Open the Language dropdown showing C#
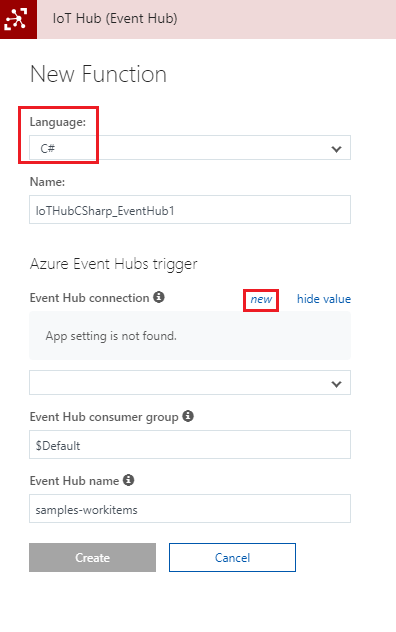The image size is (396, 632). (x=190, y=148)
